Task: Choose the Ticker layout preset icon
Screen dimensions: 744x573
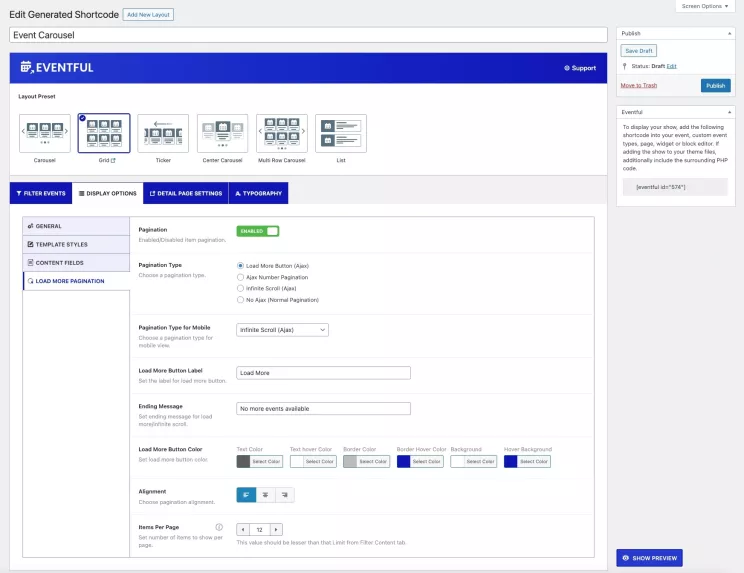Action: (163, 133)
